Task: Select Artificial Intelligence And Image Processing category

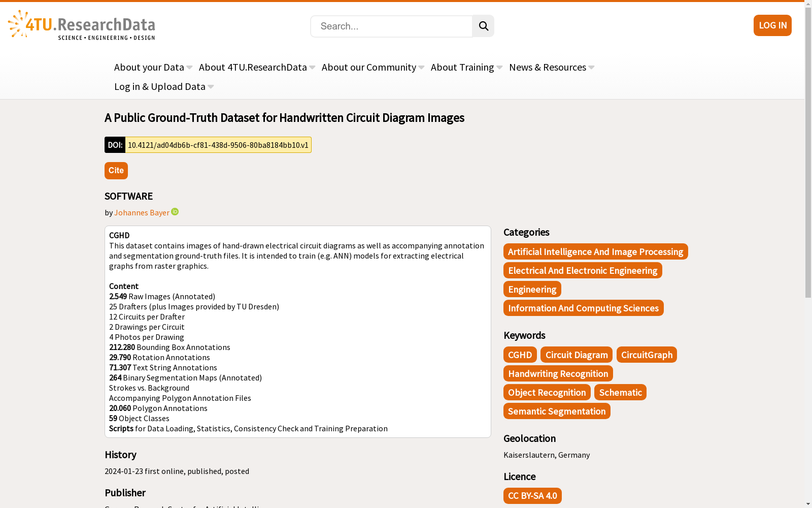Action: pos(596,251)
